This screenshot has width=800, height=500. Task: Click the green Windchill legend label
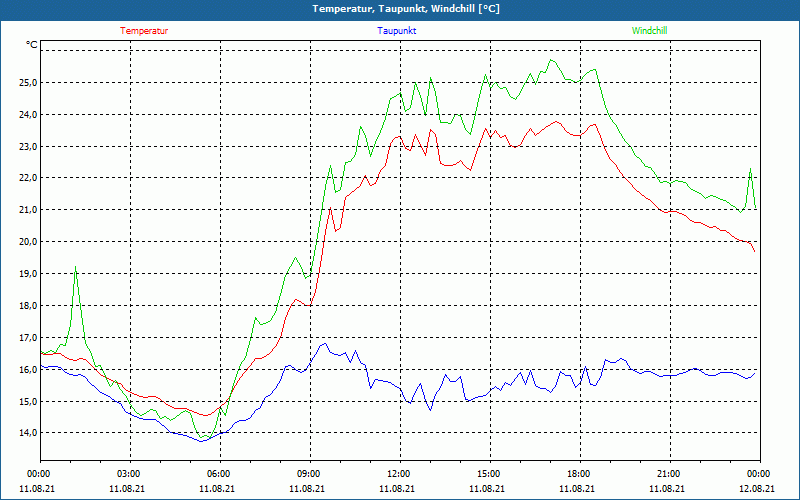649,31
